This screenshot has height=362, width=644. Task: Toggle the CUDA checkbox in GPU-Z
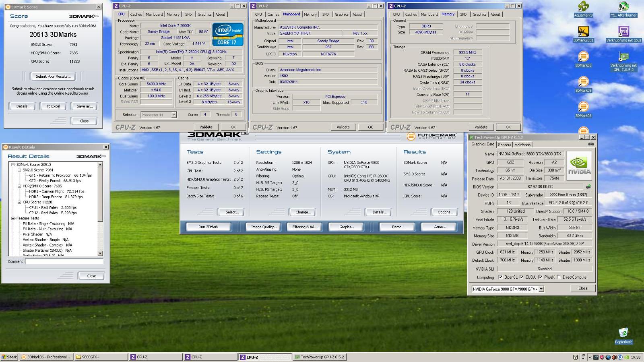coord(522,277)
